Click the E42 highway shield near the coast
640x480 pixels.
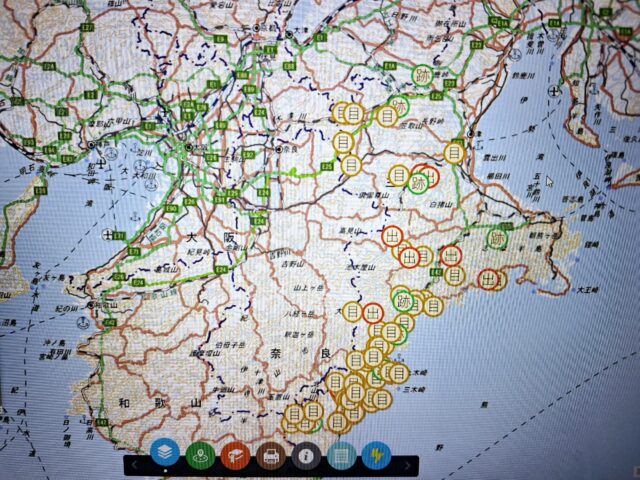(435, 270)
